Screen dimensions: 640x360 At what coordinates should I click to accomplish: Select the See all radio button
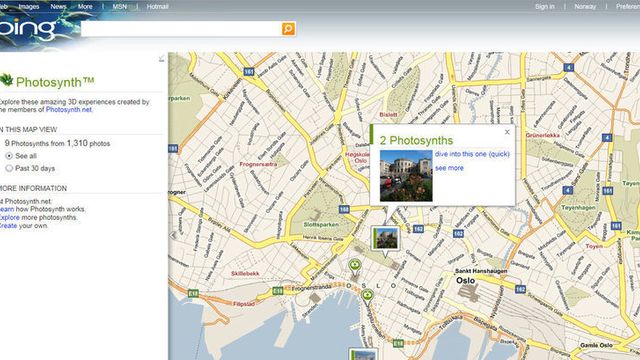[9, 156]
